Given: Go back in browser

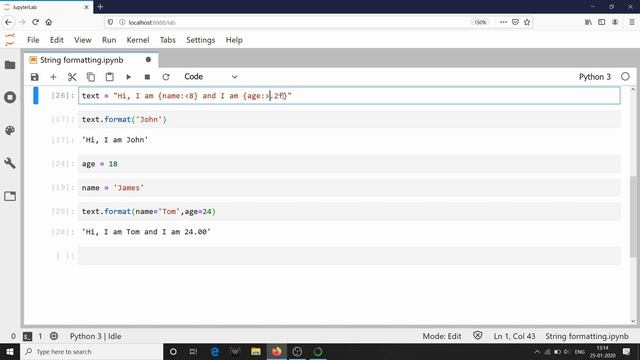Looking at the screenshot, I should [x=9, y=22].
